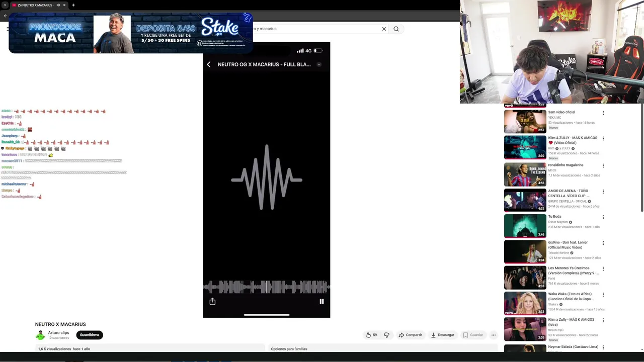
Task: Open options menu for 3am video oficial
Action: click(x=603, y=113)
